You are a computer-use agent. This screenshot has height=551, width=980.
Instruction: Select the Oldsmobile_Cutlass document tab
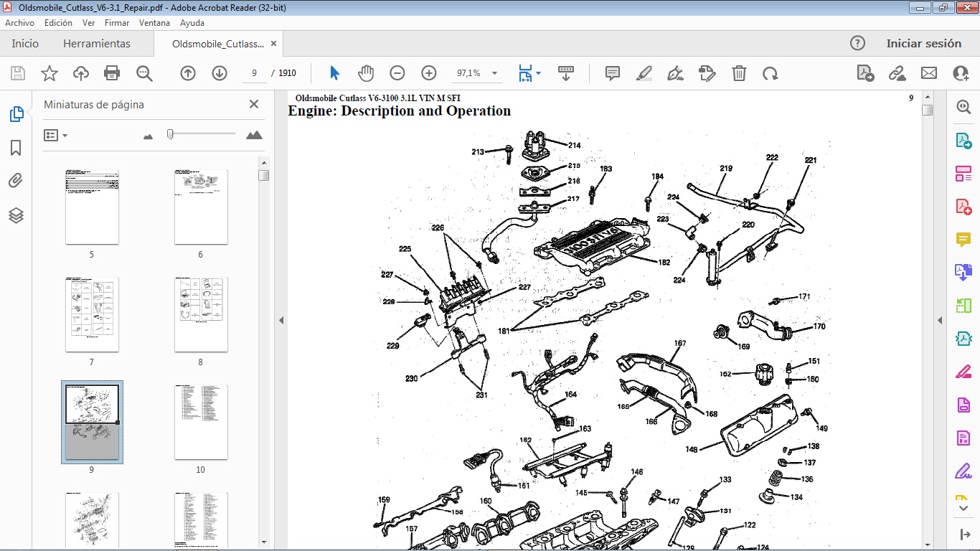[x=218, y=44]
